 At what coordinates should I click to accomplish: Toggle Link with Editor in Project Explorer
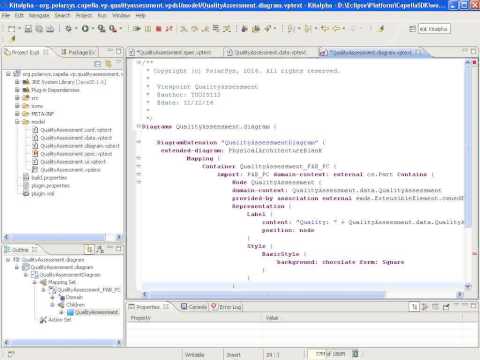[x=109, y=63]
